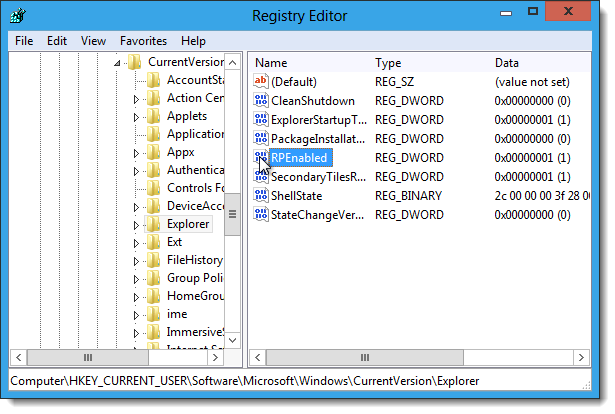Open the File menu
This screenshot has height=414, width=615.
[24, 41]
